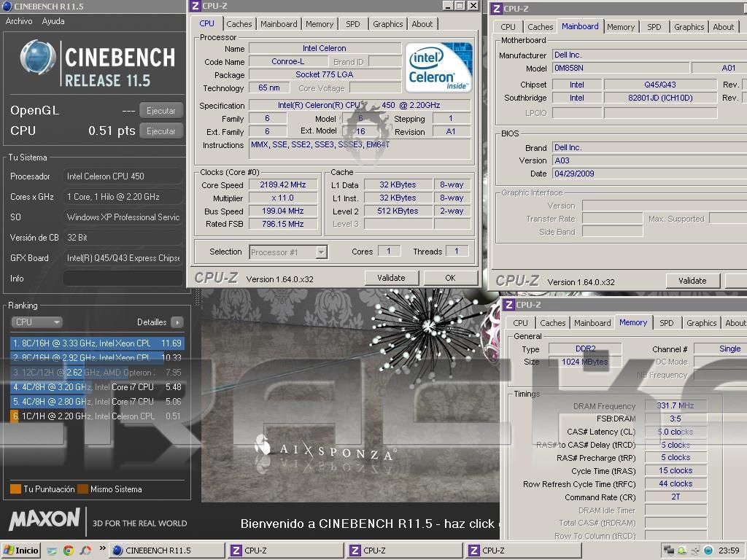This screenshot has height=560, width=747.
Task: Click the Intel Celeron inside logo
Action: (x=438, y=67)
